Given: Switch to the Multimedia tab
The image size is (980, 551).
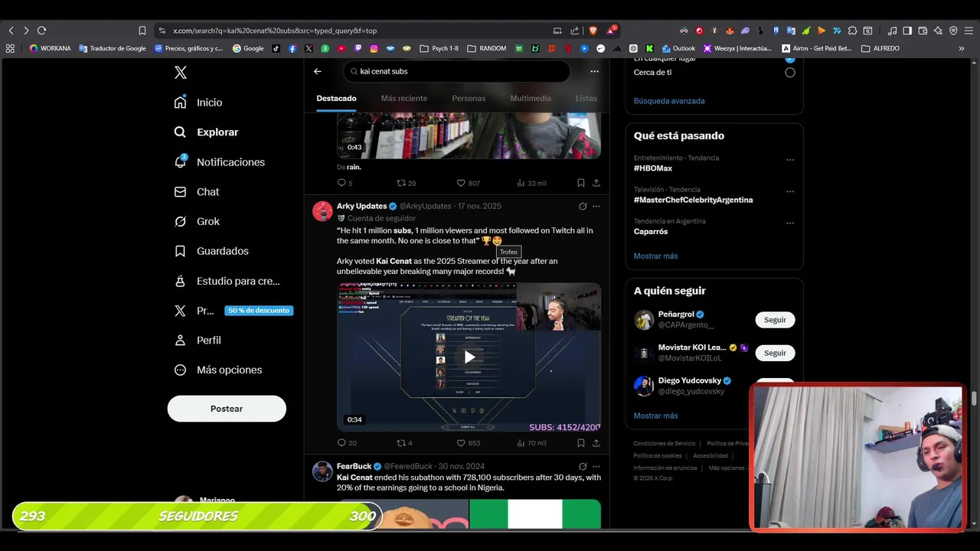Looking at the screenshot, I should 531,98.
